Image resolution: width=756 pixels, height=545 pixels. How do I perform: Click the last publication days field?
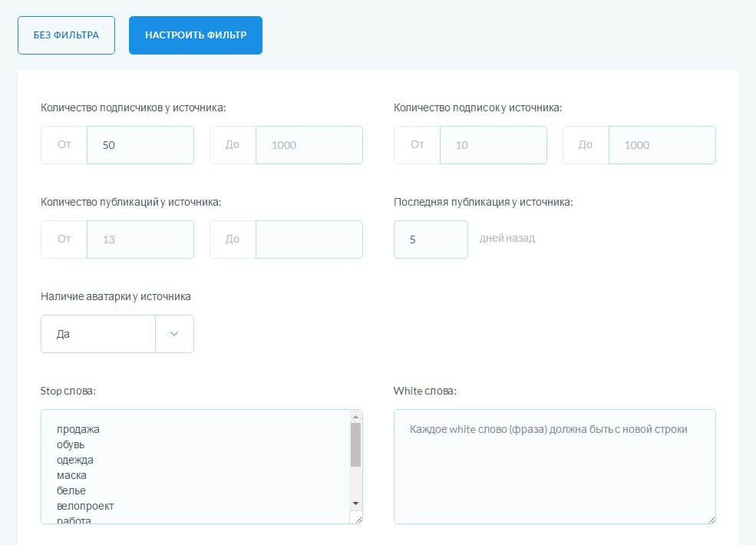click(431, 239)
